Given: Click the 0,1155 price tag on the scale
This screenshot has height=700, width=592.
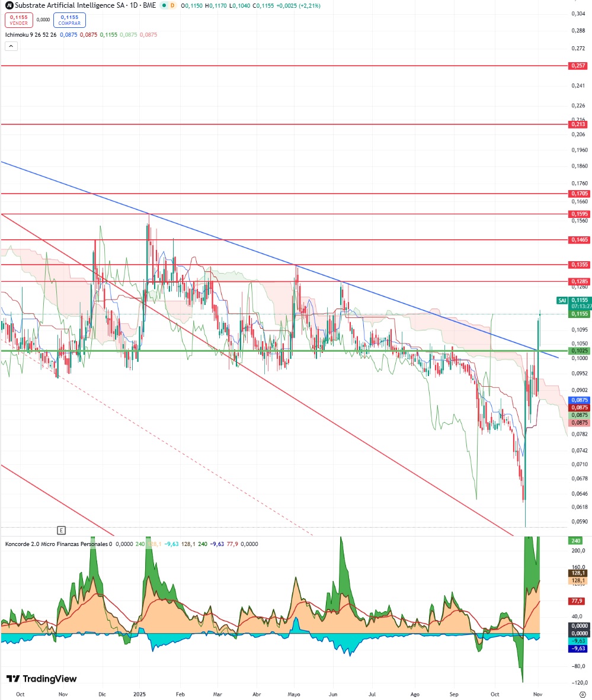Looking at the screenshot, I should pyautogui.click(x=579, y=314).
